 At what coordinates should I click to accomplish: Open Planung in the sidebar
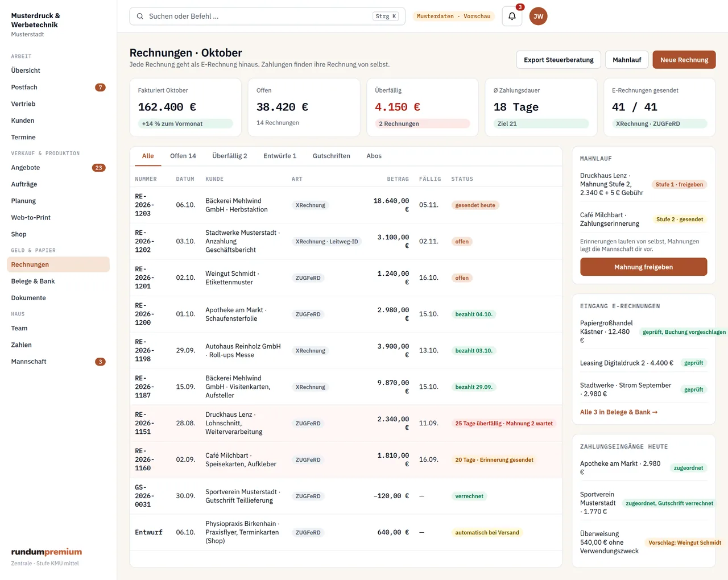pos(58,201)
